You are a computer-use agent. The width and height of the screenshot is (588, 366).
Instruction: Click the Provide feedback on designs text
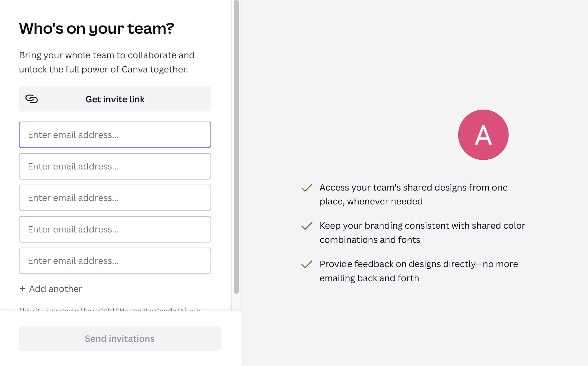[418, 271]
